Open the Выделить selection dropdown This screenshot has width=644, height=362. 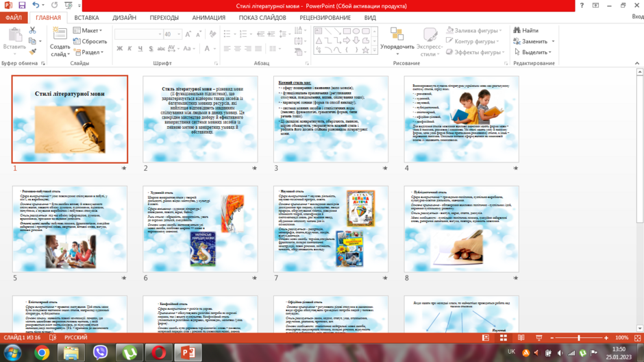(533, 52)
